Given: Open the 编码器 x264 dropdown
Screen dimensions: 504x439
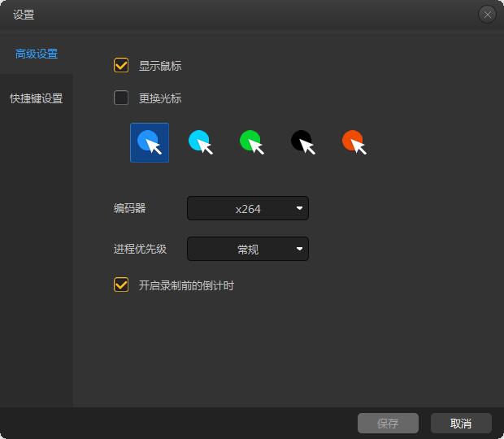Looking at the screenshot, I should point(248,208).
